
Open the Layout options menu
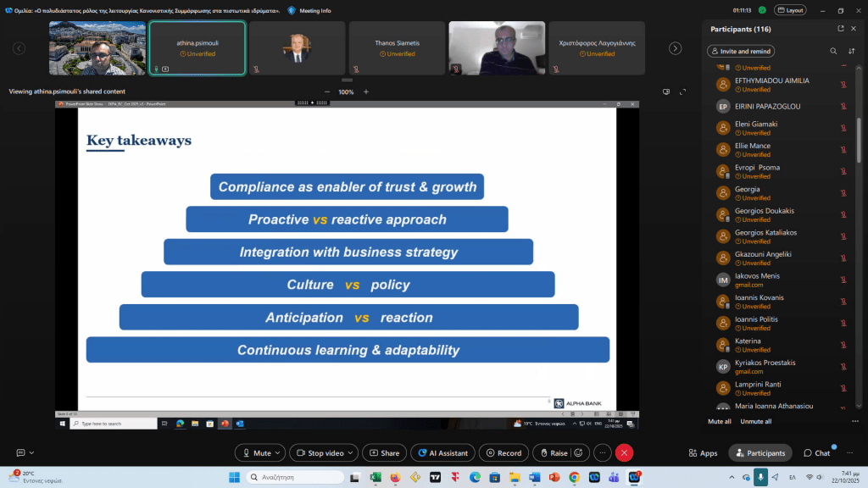point(791,10)
